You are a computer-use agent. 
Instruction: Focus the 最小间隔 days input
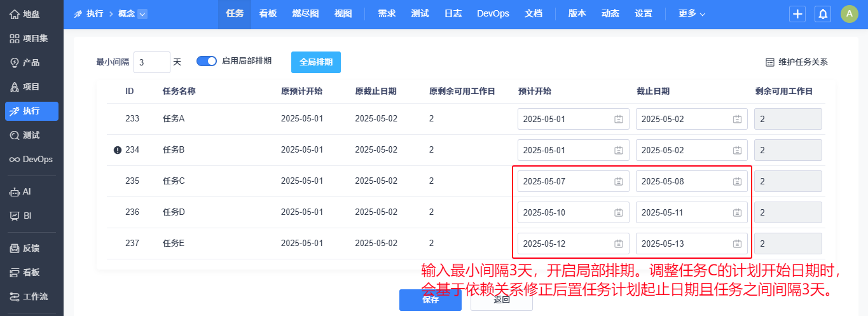[x=152, y=62]
